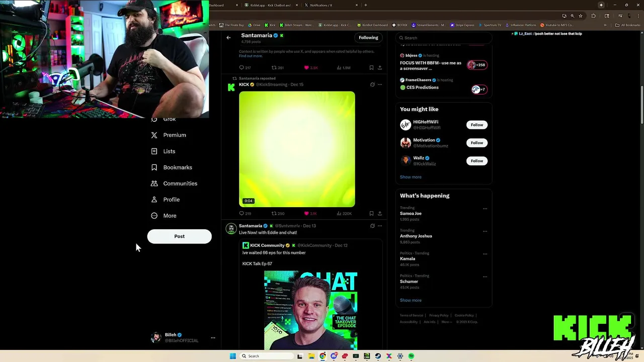Open options for Kamala trend
Viewport: 644px width, 362px height.
(485, 254)
